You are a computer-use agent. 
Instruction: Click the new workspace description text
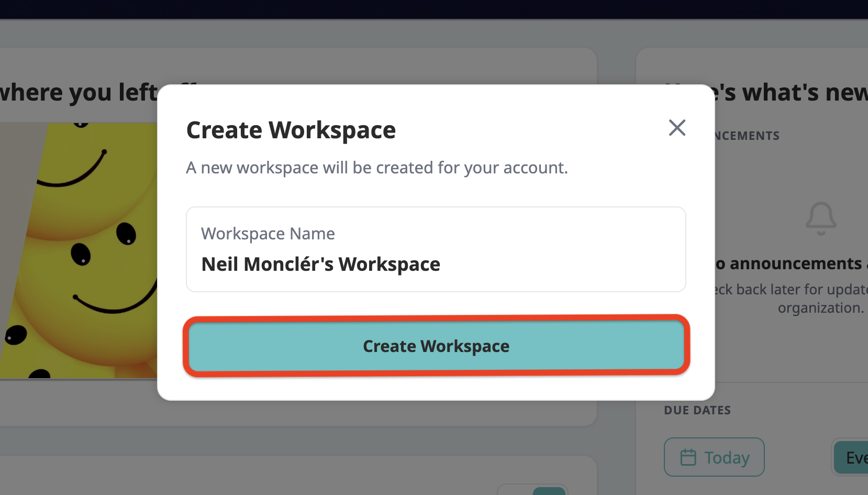[377, 168]
